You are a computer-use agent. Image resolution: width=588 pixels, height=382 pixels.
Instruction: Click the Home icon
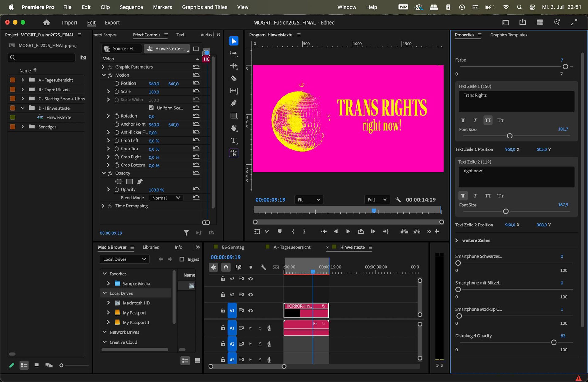pos(47,22)
